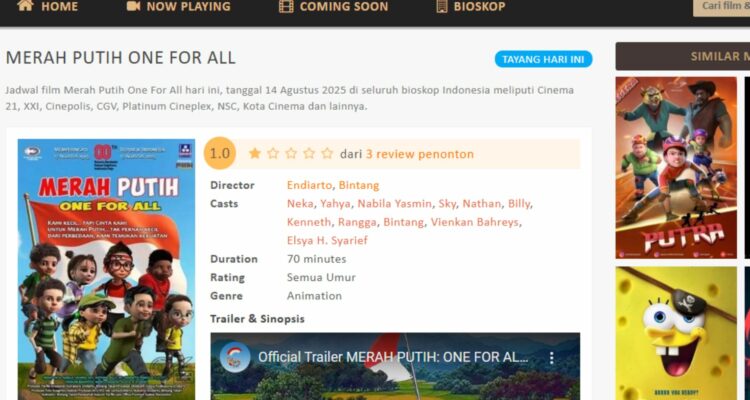Click the page title MERAH PUTIH ONE FOR ALL
Screen dimensions: 750x400
tap(121, 58)
